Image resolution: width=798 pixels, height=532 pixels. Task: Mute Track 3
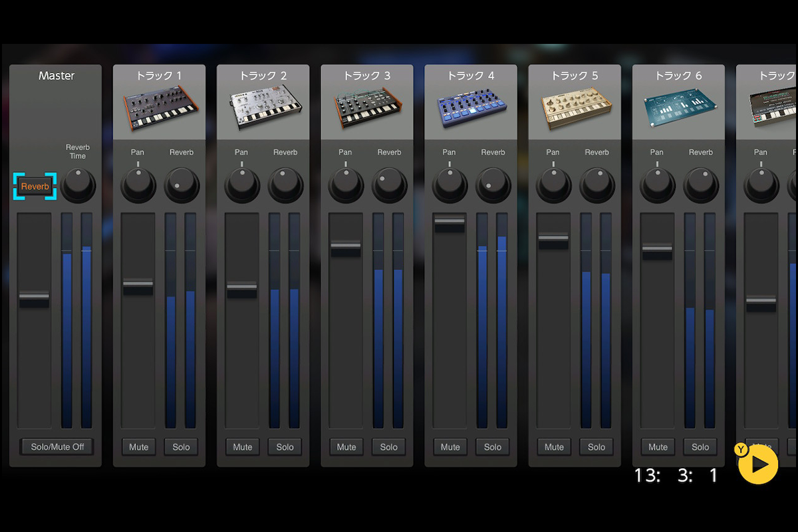(x=346, y=447)
